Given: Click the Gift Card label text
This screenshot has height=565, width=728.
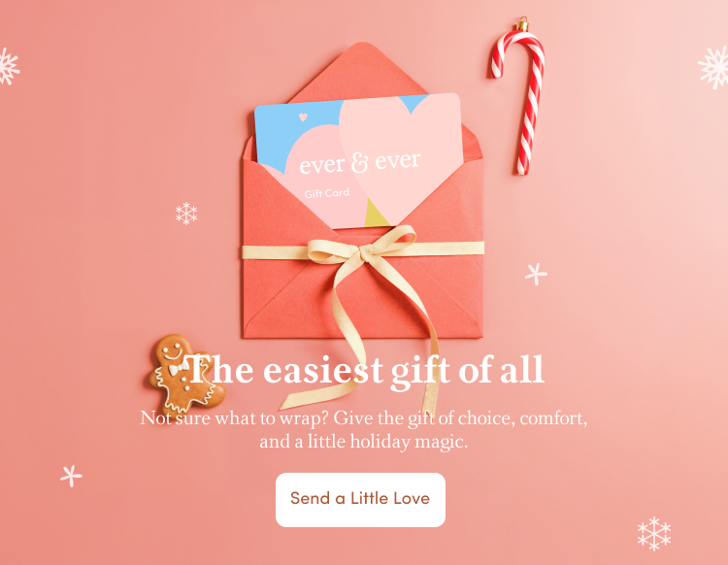Looking at the screenshot, I should [326, 192].
